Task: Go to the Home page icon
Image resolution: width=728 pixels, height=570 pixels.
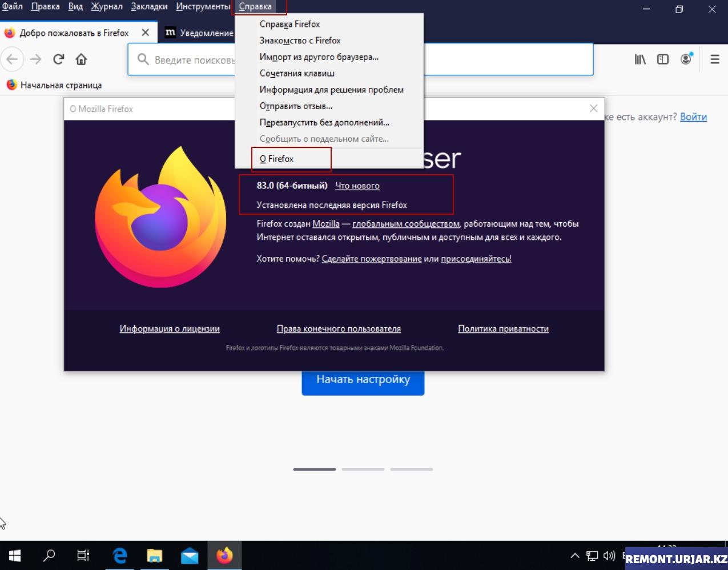Action: tap(81, 59)
